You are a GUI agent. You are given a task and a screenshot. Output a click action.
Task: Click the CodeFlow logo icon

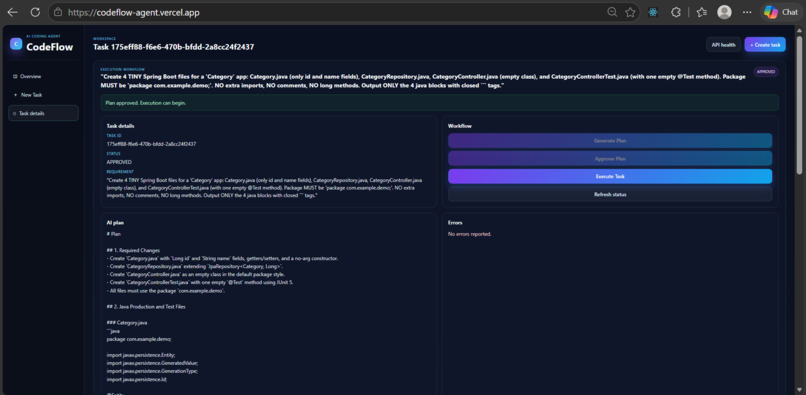[x=16, y=44]
